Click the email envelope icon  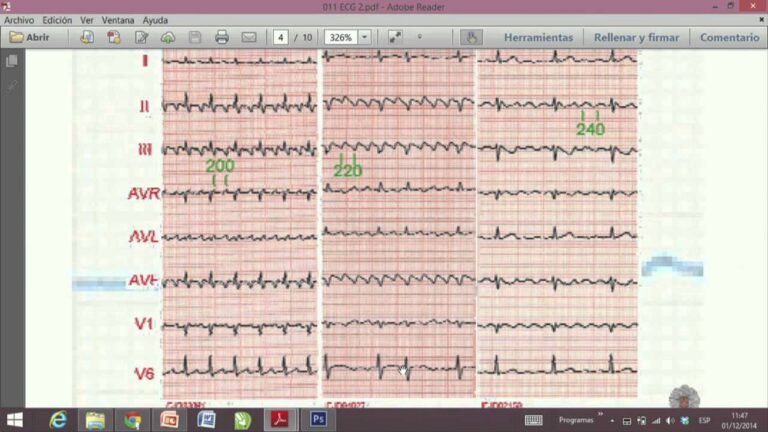(249, 37)
